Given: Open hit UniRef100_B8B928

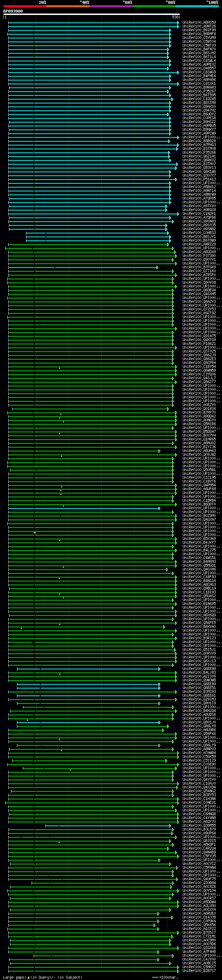Looking at the screenshot, I should pyautogui.click(x=199, y=141).
